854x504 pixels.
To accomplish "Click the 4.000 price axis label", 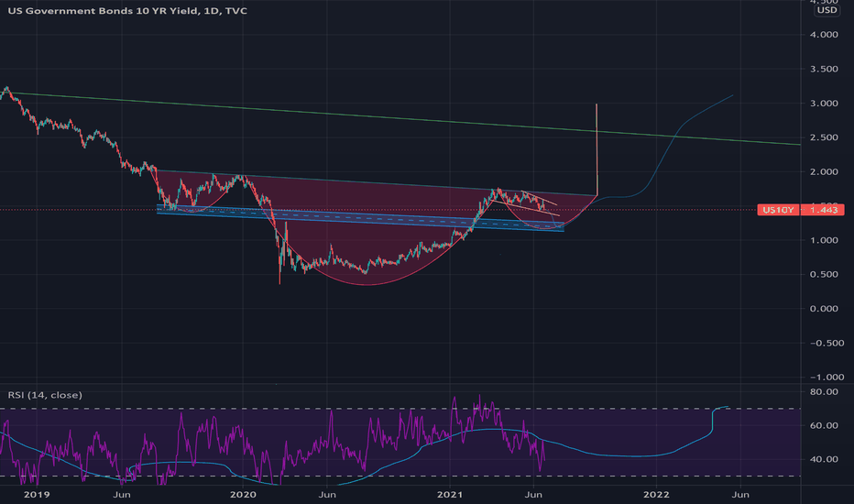I will (x=824, y=34).
